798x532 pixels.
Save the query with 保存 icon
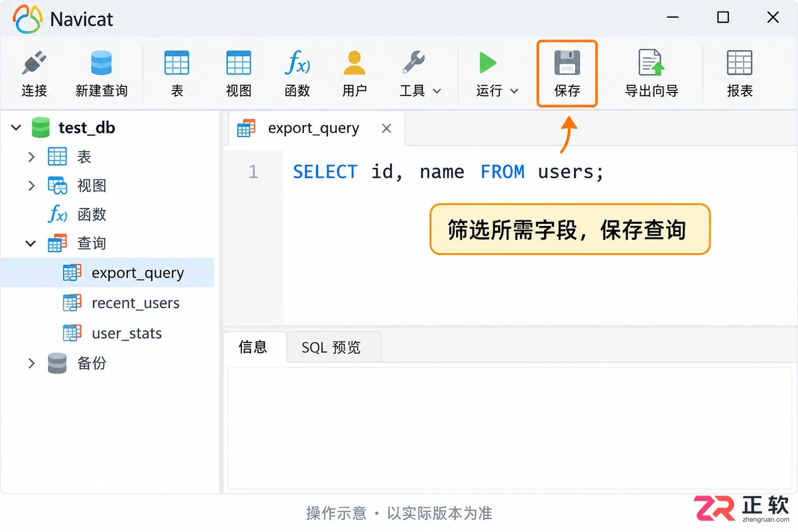click(567, 63)
